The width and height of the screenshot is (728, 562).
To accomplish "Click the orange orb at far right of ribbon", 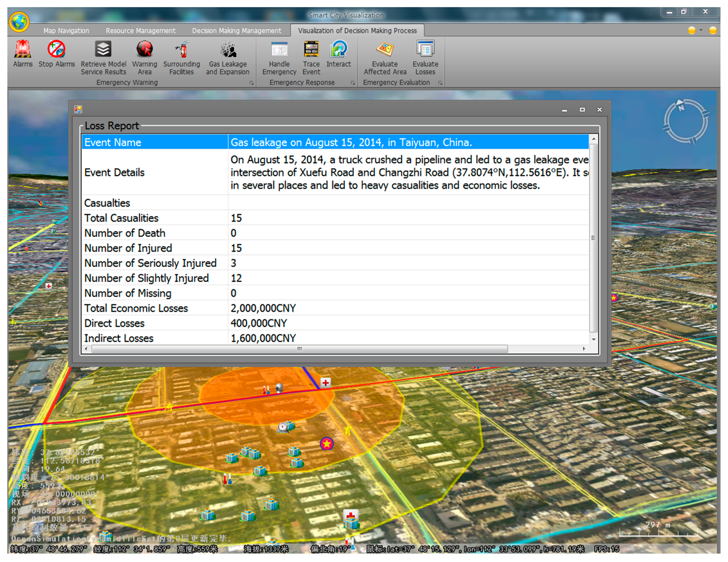I will [x=713, y=30].
